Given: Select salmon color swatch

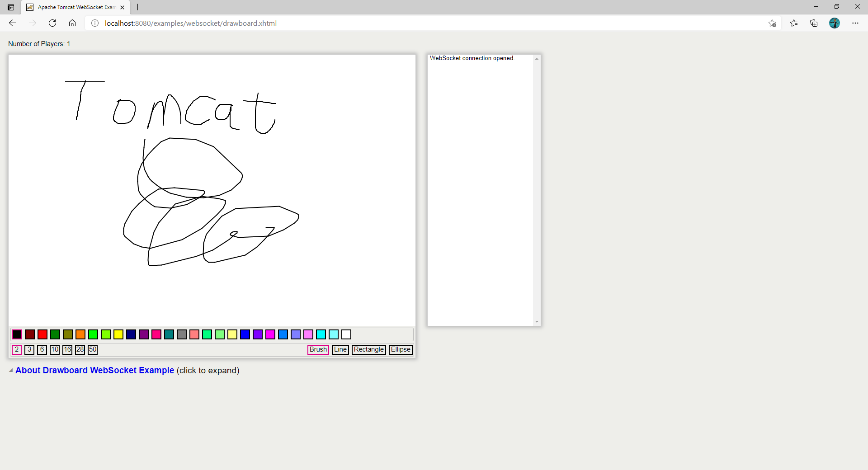Looking at the screenshot, I should [x=194, y=334].
